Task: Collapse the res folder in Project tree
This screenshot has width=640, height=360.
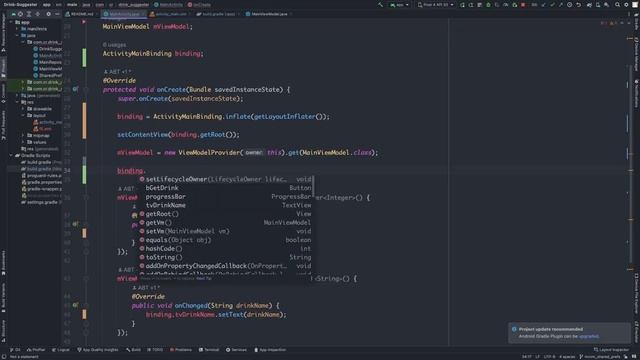Action: coord(17,102)
